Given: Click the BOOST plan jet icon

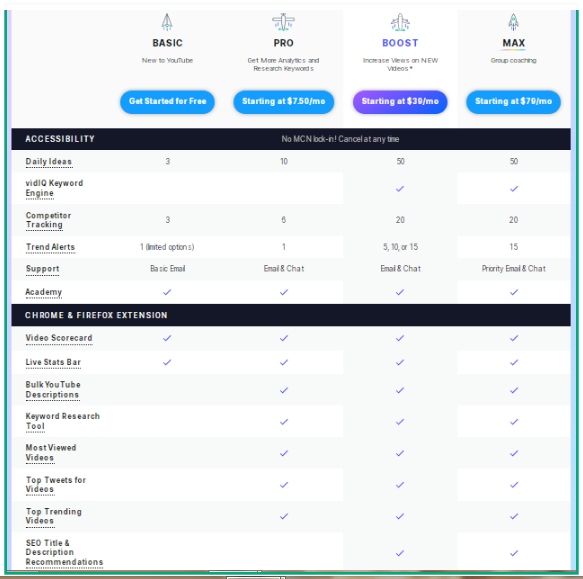Looking at the screenshot, I should (x=400, y=22).
